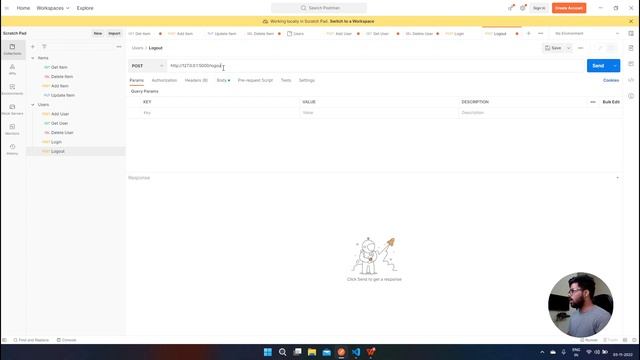The image size is (640, 360).
Task: Click the Switch to a Workspace link
Action: (x=352, y=21)
